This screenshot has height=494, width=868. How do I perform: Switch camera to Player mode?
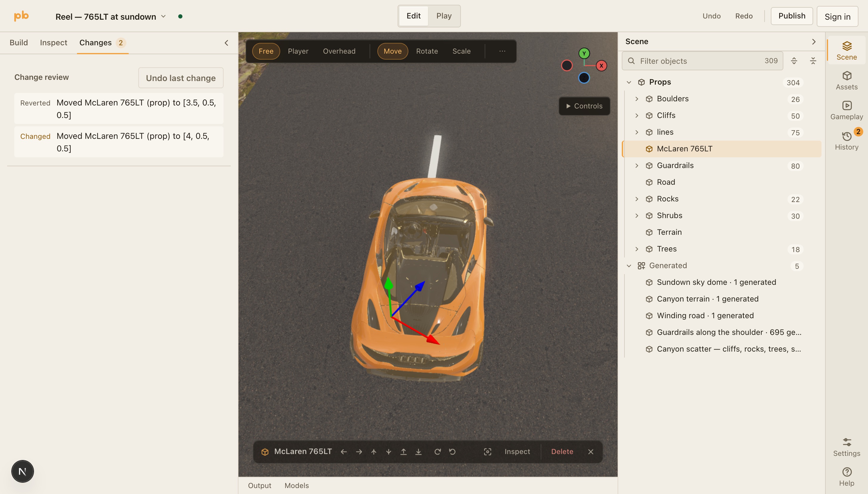click(x=298, y=51)
